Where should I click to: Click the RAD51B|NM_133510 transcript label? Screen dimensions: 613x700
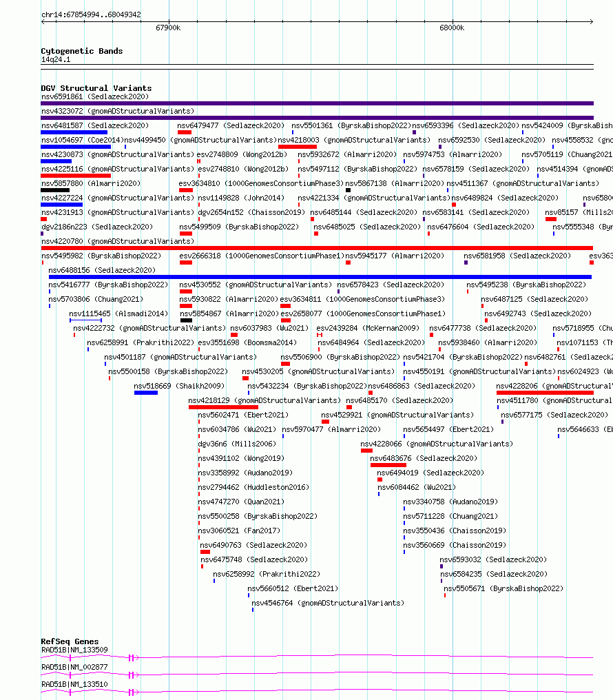(x=74, y=684)
